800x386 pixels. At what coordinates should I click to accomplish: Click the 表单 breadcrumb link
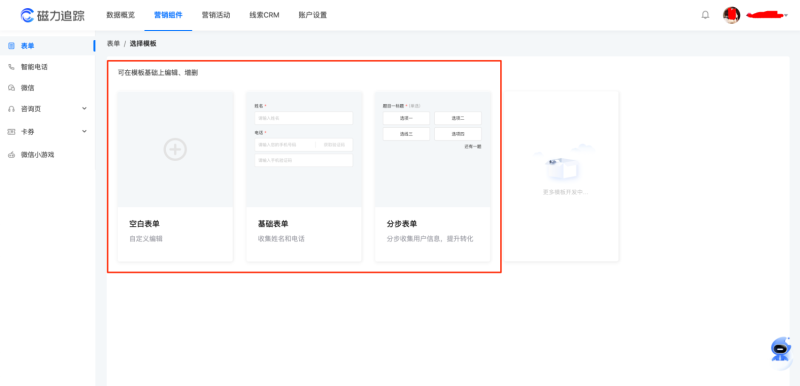113,44
